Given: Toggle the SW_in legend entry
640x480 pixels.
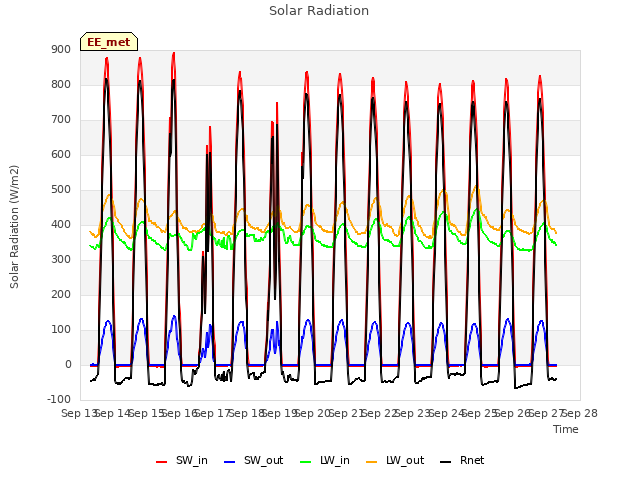Looking at the screenshot, I should coord(182,460).
